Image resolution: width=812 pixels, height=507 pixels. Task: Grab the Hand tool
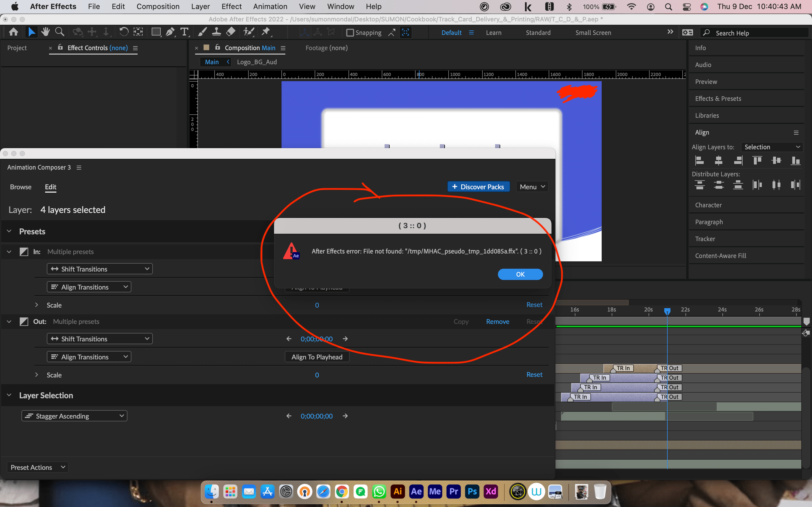45,32
